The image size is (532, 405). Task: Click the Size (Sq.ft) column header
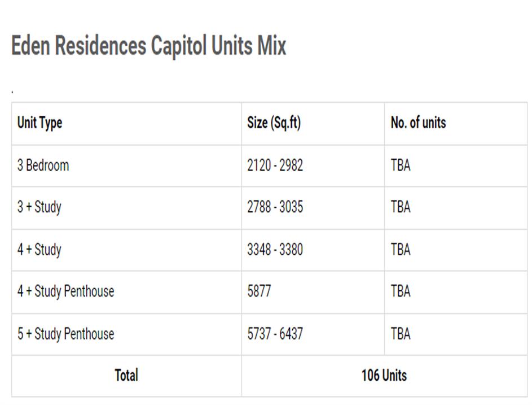pyautogui.click(x=274, y=123)
